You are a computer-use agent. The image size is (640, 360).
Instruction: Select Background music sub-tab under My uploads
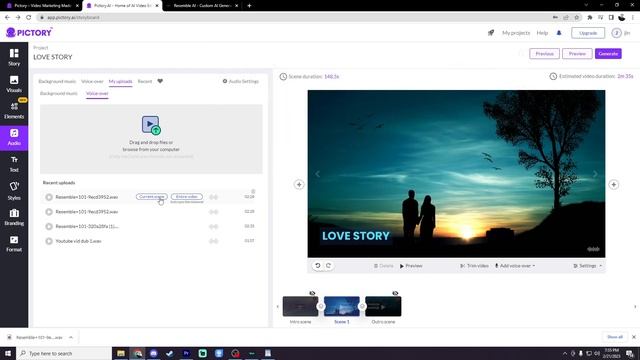pyautogui.click(x=58, y=93)
